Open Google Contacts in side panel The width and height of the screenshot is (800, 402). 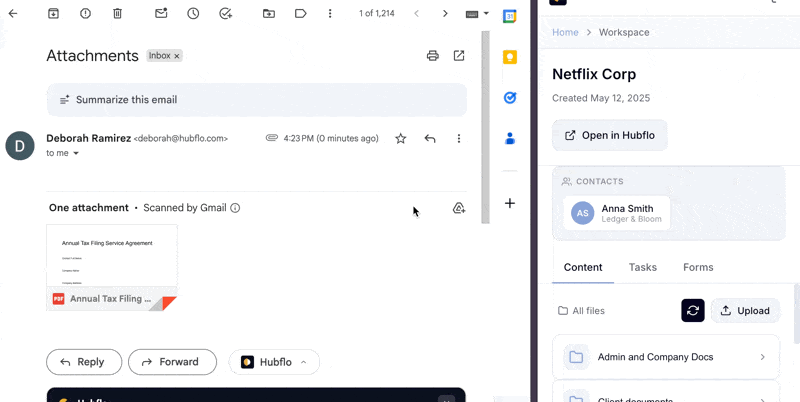tap(510, 138)
